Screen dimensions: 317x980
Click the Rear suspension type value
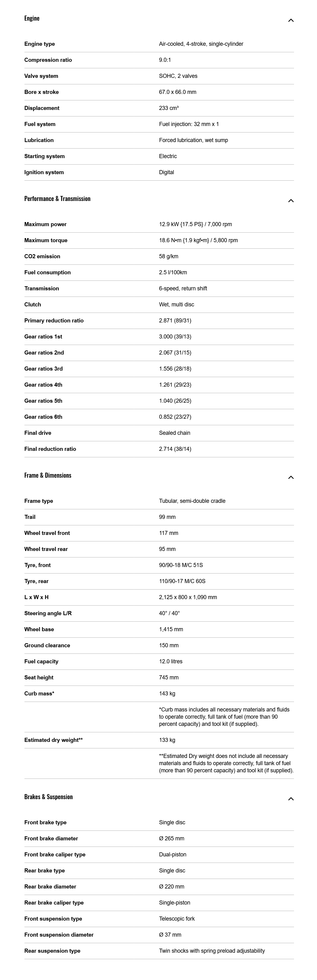pos(212,951)
